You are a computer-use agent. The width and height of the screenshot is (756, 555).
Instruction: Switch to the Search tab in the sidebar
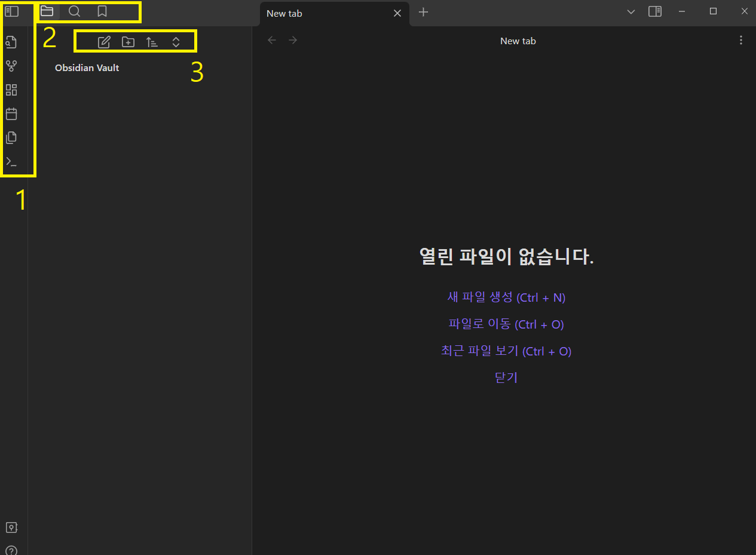75,12
